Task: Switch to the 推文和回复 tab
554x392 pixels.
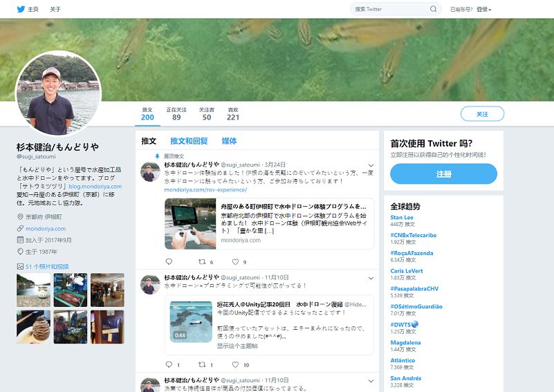Action: [189, 141]
